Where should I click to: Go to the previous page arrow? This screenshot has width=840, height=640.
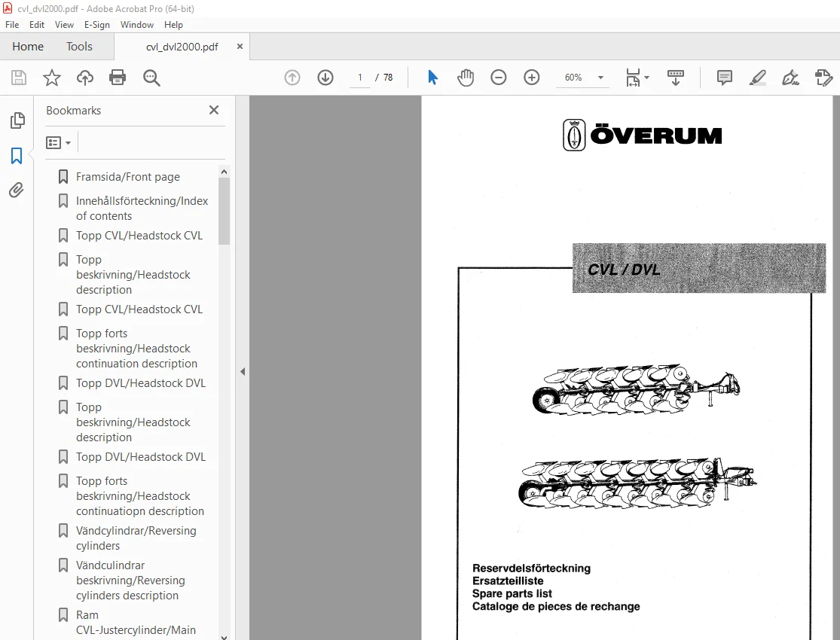pos(292,78)
